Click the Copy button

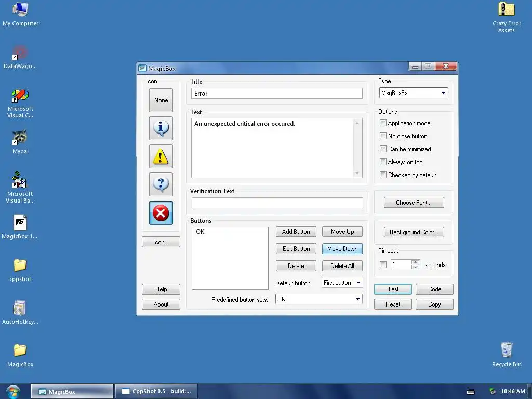coord(434,304)
